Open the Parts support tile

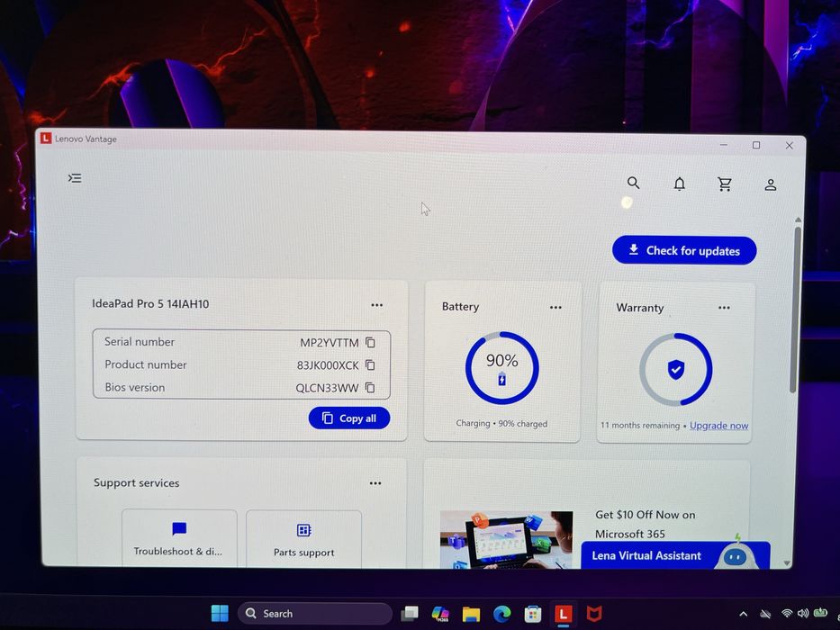(303, 538)
